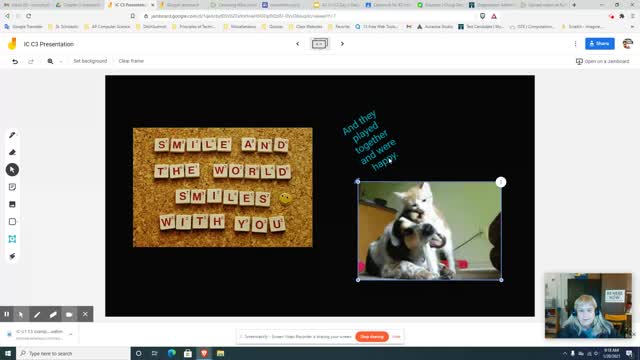Select the Pen tool in Jamboard sidebar
The width and height of the screenshot is (640, 360).
click(x=12, y=135)
